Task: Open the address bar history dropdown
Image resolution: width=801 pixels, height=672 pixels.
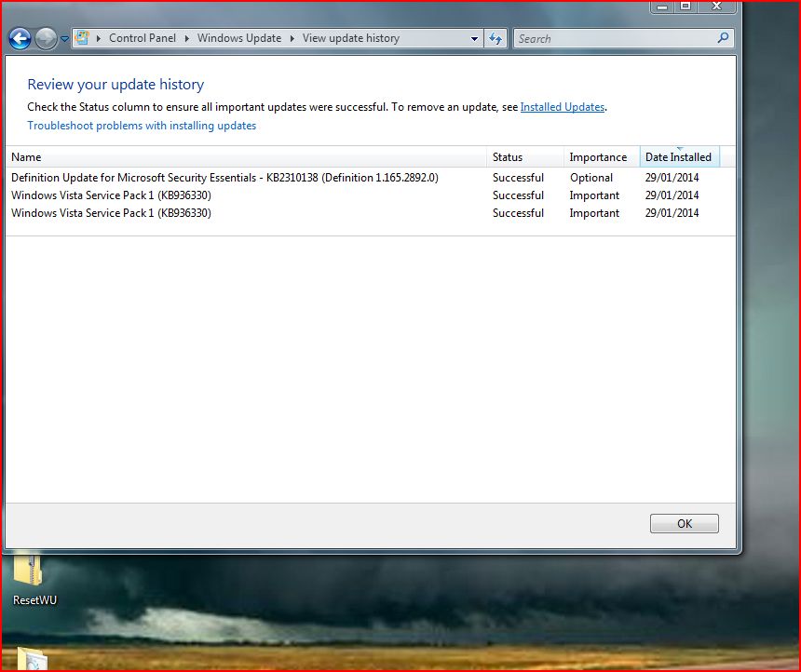Action: click(x=475, y=38)
